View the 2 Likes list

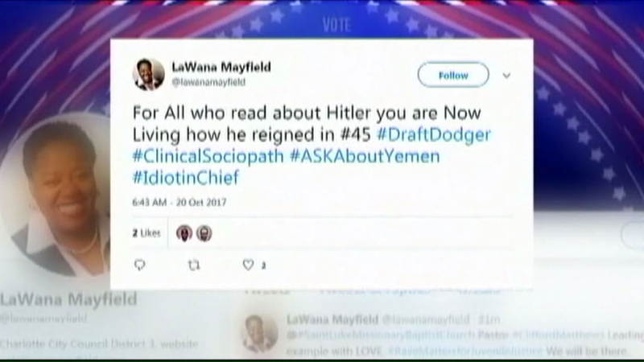(147, 233)
